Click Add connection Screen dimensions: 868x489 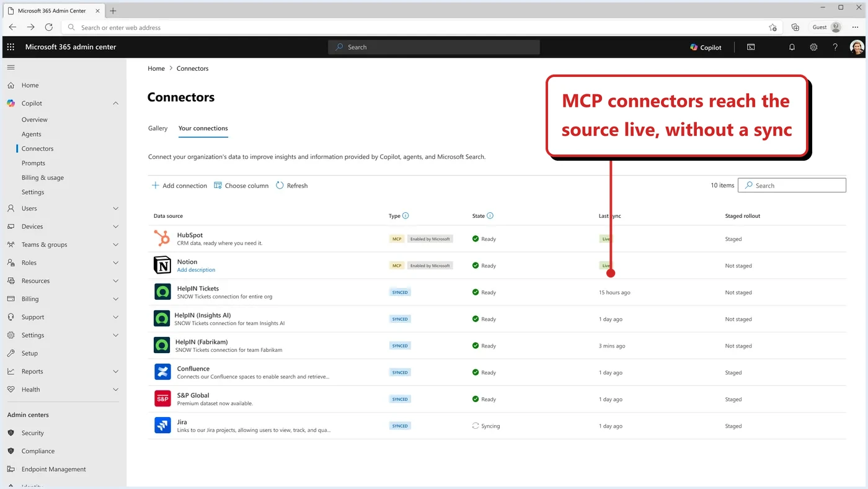[179, 186]
